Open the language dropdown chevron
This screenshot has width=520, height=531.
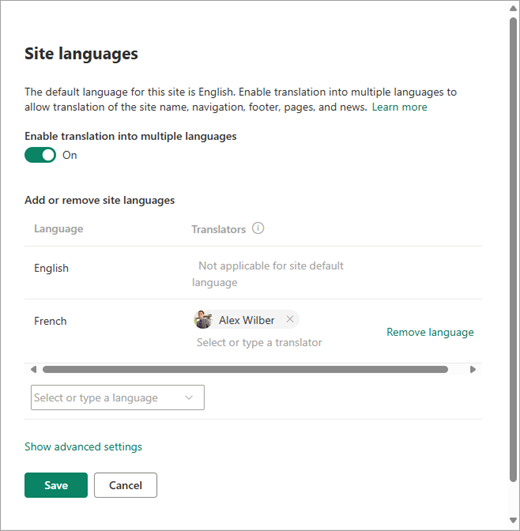[189, 398]
